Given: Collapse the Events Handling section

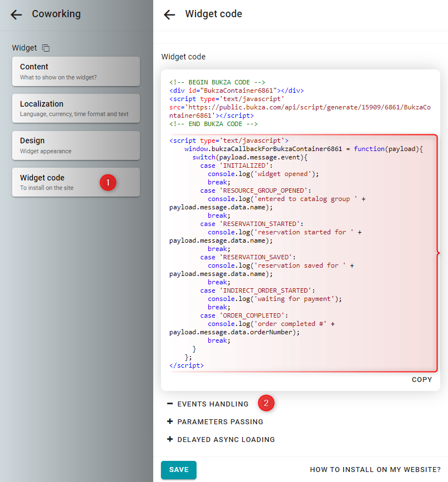Looking at the screenshot, I should click(208, 404).
